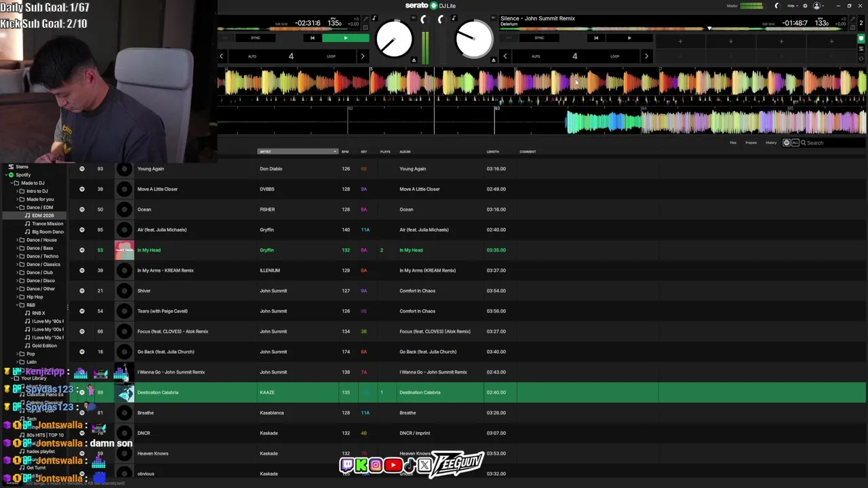
Task: Select the Stems crate in sidebar
Action: (22, 167)
